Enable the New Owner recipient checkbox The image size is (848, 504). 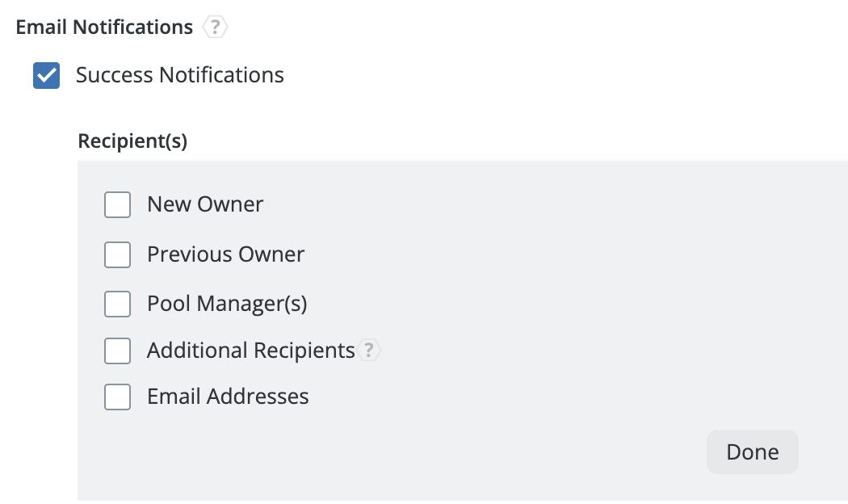click(x=118, y=204)
